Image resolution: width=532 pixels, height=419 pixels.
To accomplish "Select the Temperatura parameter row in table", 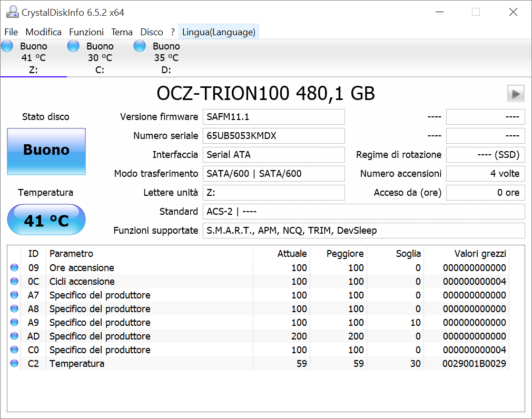I will (258, 363).
